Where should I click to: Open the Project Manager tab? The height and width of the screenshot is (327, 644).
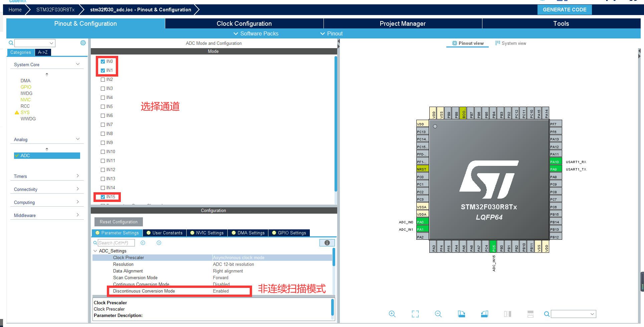(x=403, y=23)
